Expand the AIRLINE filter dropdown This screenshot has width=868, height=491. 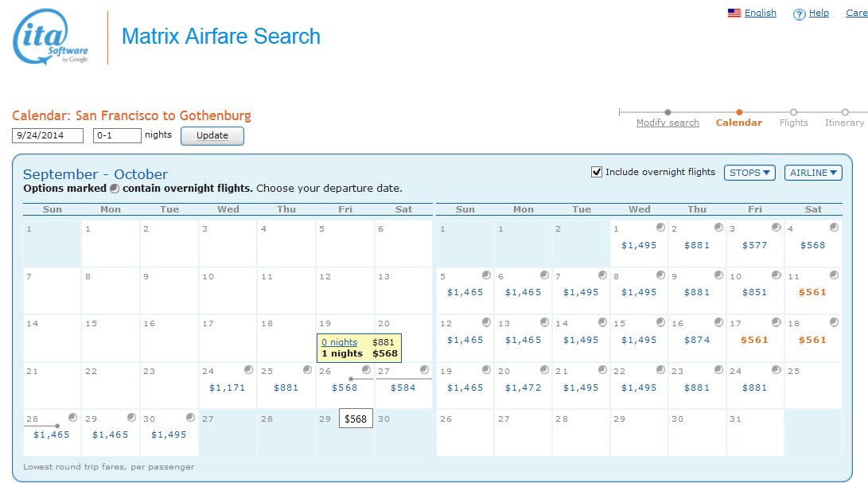coord(813,173)
